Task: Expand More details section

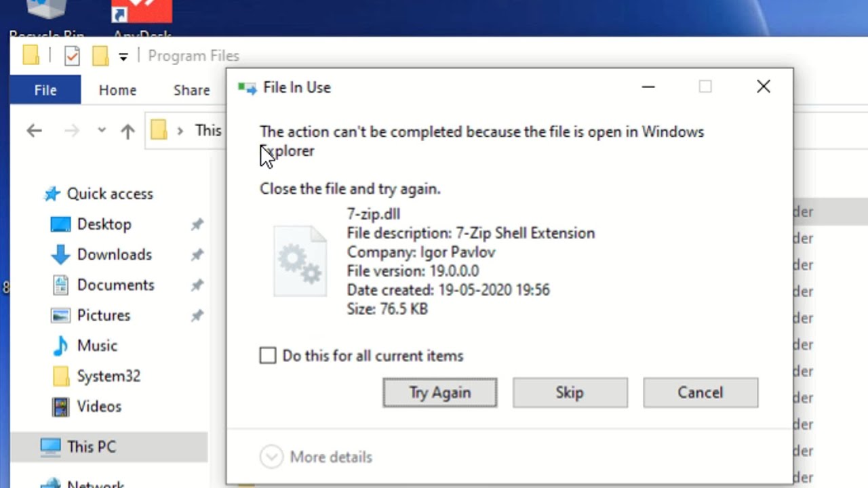Action: point(271,457)
